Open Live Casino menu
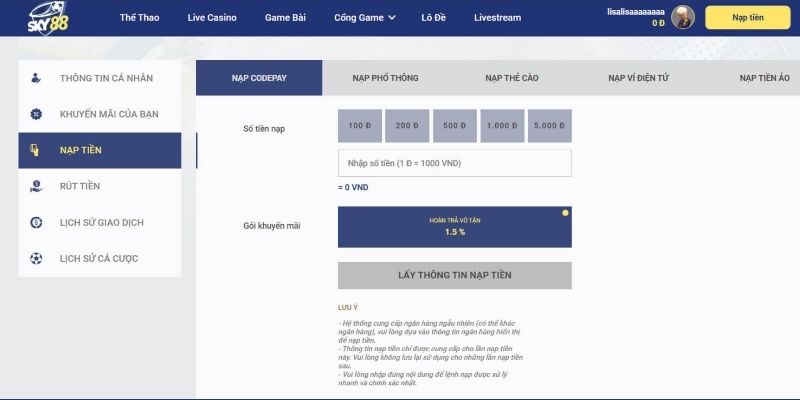The height and width of the screenshot is (400, 800). [x=212, y=18]
